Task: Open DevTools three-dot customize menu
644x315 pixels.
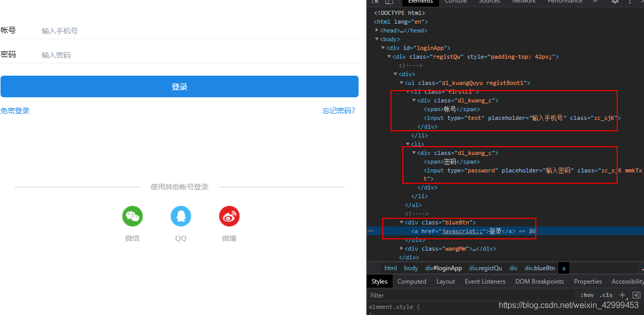Action: point(630,2)
